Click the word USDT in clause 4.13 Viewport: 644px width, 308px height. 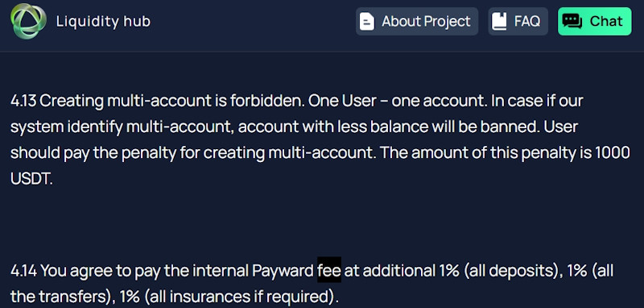[x=31, y=179]
